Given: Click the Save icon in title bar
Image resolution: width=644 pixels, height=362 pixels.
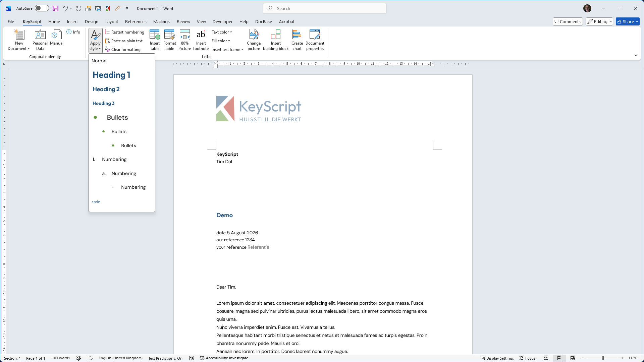Looking at the screenshot, I should [x=56, y=8].
